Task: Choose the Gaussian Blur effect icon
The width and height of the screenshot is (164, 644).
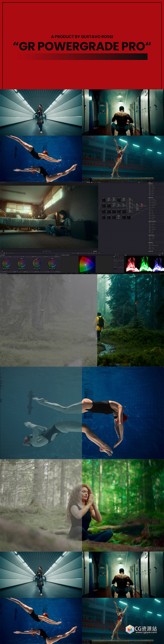Action: (x=150, y=189)
